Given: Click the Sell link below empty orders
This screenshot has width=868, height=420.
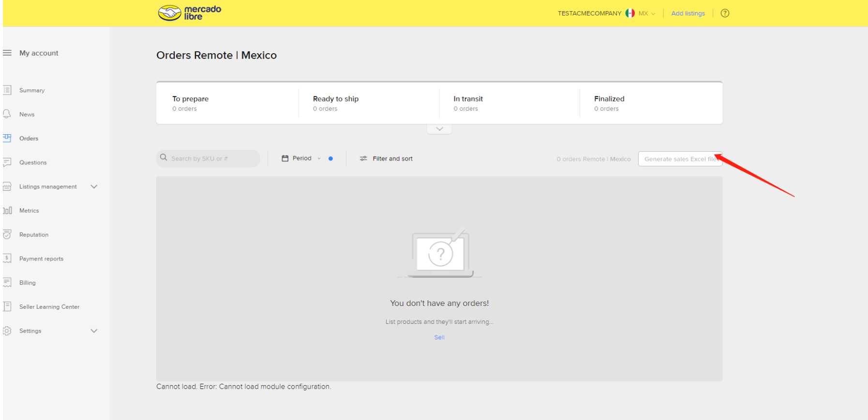Looking at the screenshot, I should click(x=439, y=337).
